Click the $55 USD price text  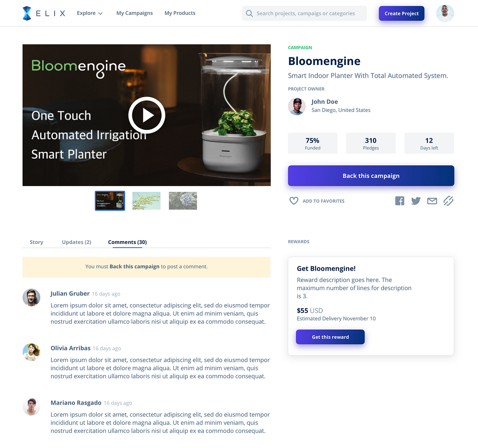[310, 311]
